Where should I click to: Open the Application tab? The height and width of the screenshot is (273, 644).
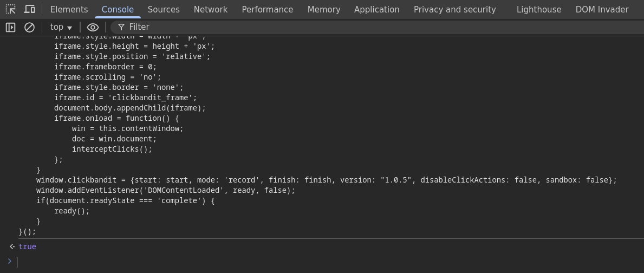point(376,10)
